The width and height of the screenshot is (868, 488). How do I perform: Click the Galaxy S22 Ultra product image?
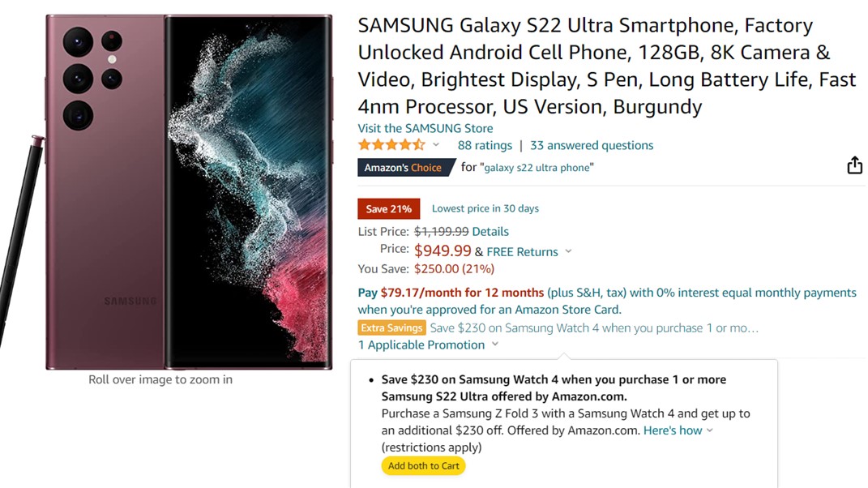[188, 192]
